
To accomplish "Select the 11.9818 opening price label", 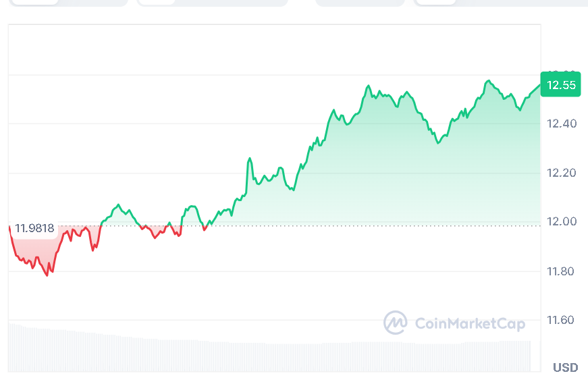I will pyautogui.click(x=34, y=228).
